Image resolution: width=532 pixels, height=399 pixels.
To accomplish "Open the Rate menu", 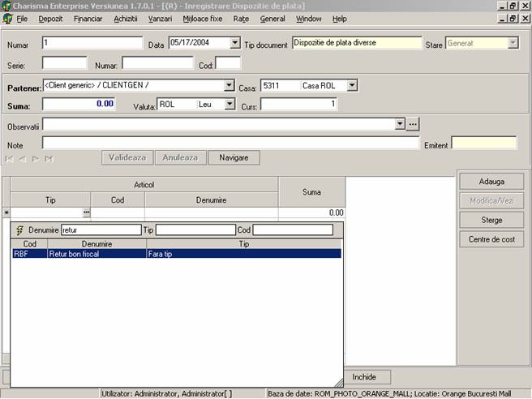I will tap(241, 19).
